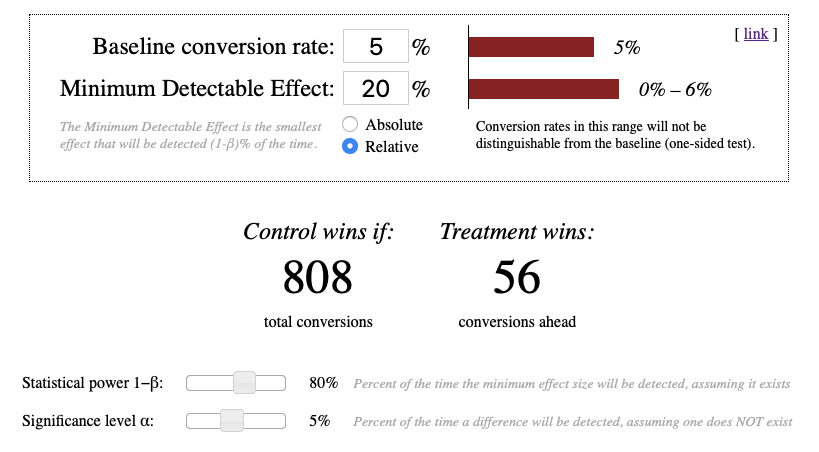The width and height of the screenshot is (819, 452).
Task: Choose the Relative radio option
Action: (350, 146)
